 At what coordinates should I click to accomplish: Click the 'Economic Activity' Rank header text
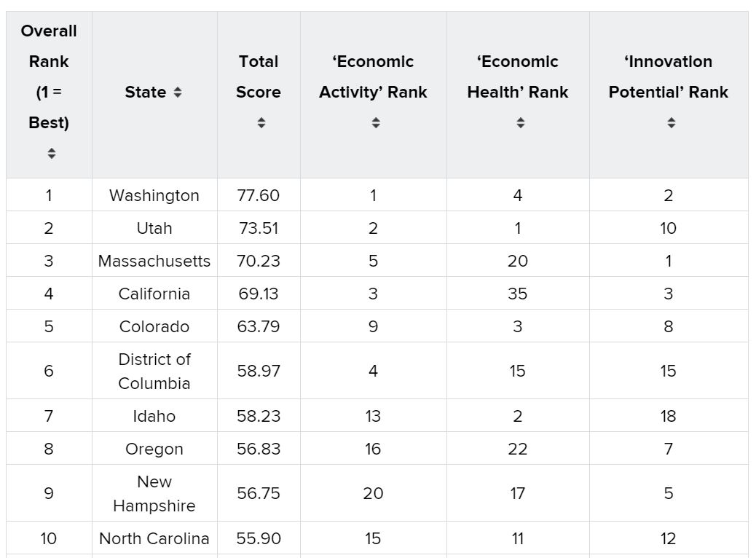[373, 76]
